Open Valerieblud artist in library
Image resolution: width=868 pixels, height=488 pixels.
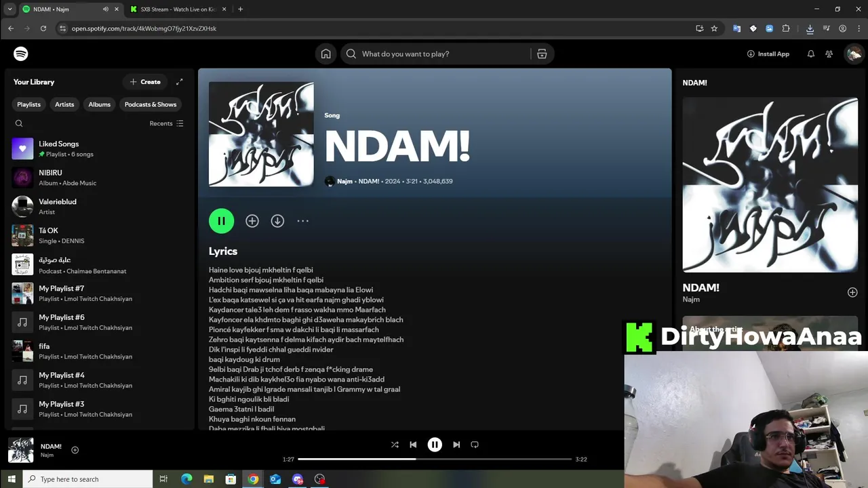tap(100, 207)
